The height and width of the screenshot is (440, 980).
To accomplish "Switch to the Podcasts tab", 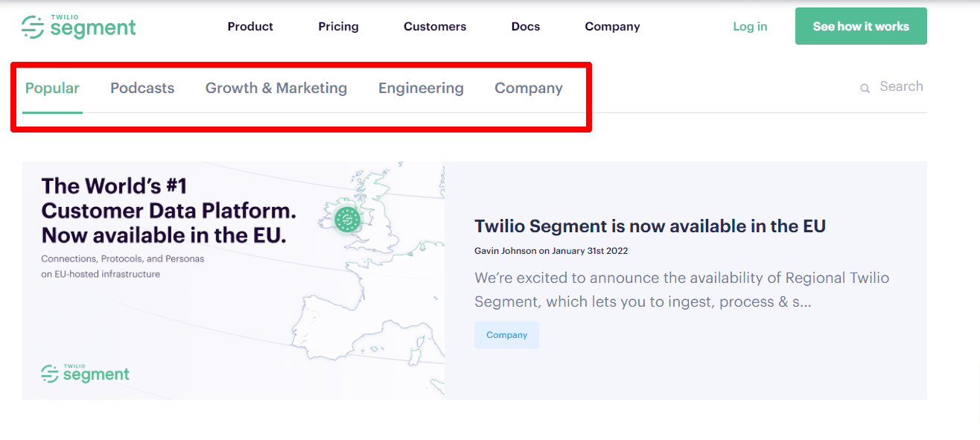I will coord(142,88).
